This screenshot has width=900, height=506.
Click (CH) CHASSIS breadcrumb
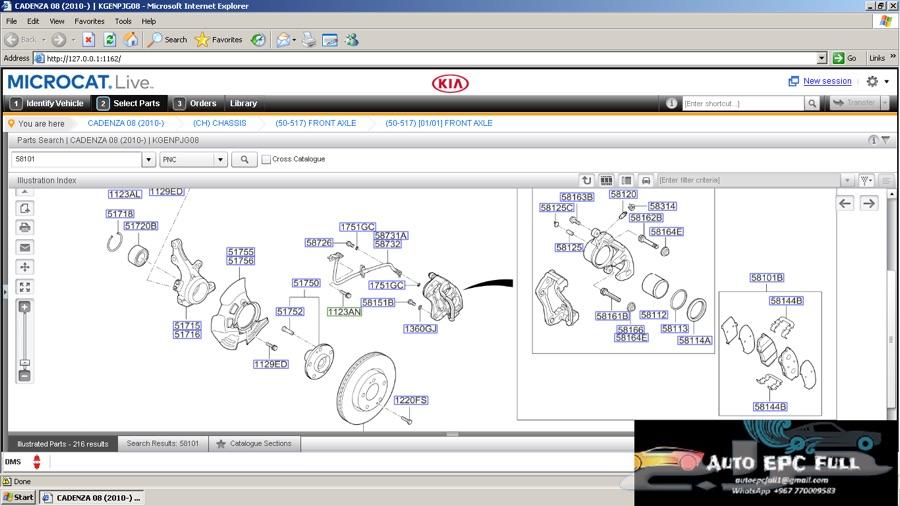[x=219, y=123]
